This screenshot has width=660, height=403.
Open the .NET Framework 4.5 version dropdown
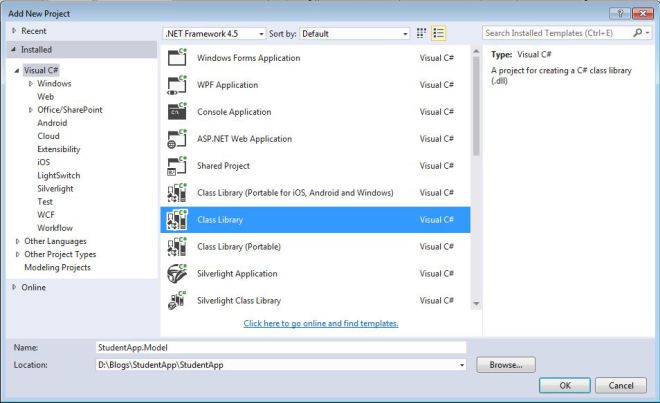[x=214, y=34]
